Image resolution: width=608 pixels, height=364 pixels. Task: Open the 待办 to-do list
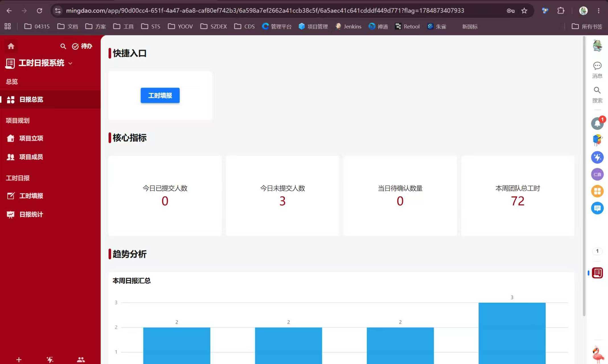click(82, 46)
